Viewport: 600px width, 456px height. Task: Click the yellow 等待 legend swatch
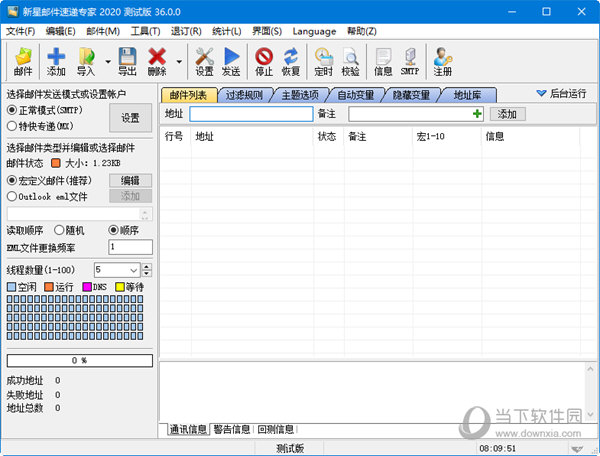click(120, 287)
